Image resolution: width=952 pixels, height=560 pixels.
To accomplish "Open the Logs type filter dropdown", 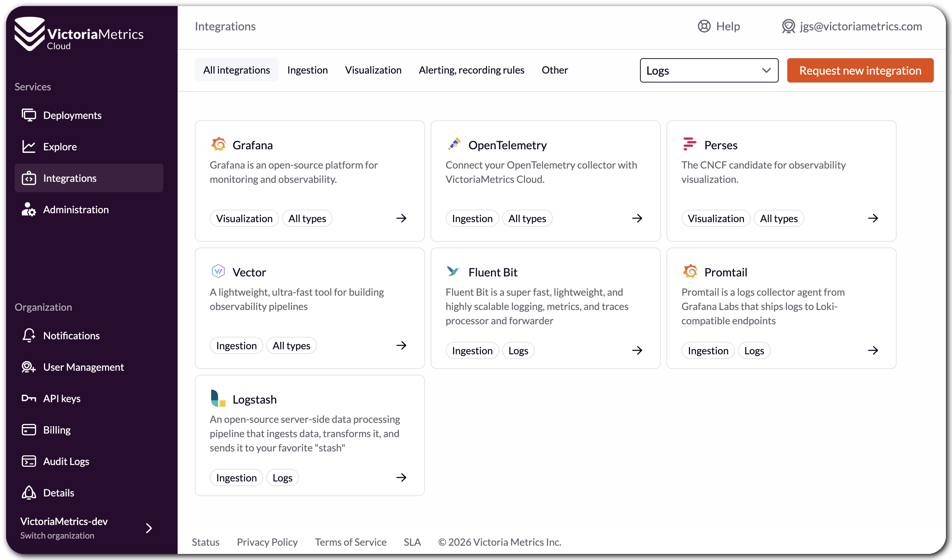I will point(709,70).
